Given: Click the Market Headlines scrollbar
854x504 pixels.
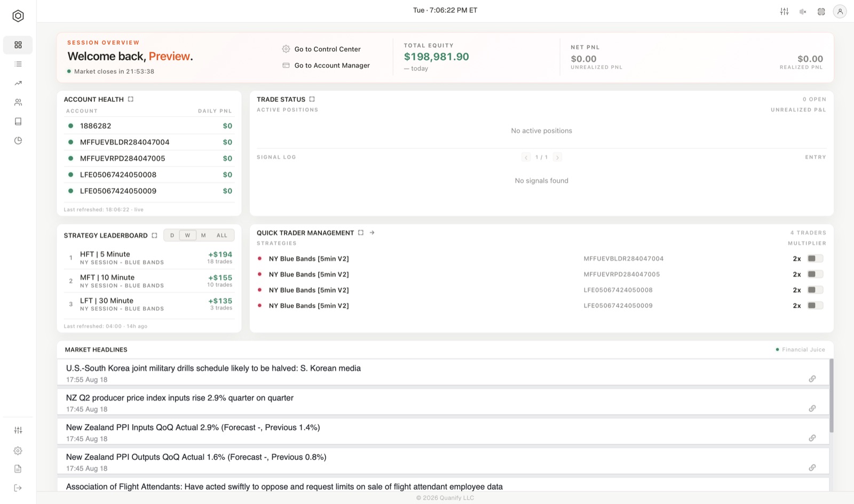Looking at the screenshot, I should coord(832,396).
